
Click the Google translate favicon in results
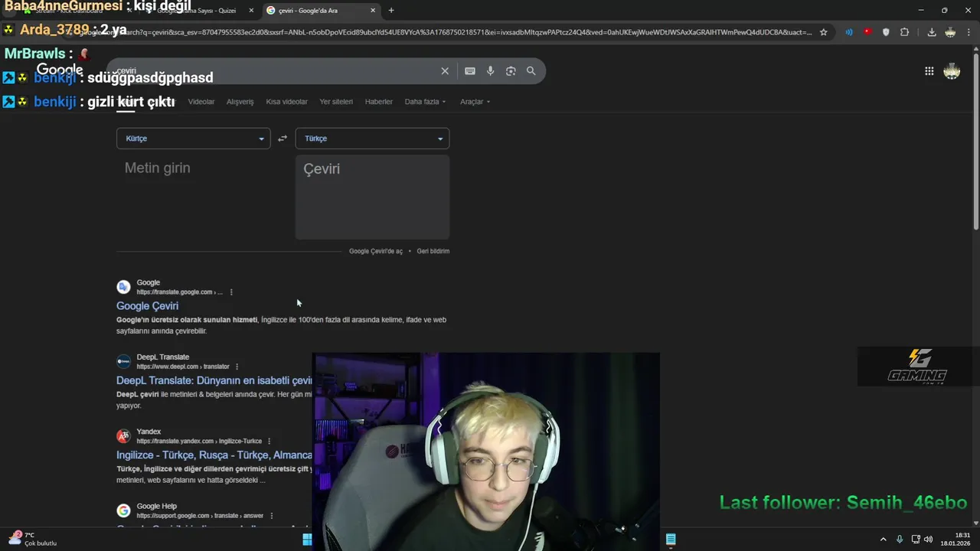123,287
